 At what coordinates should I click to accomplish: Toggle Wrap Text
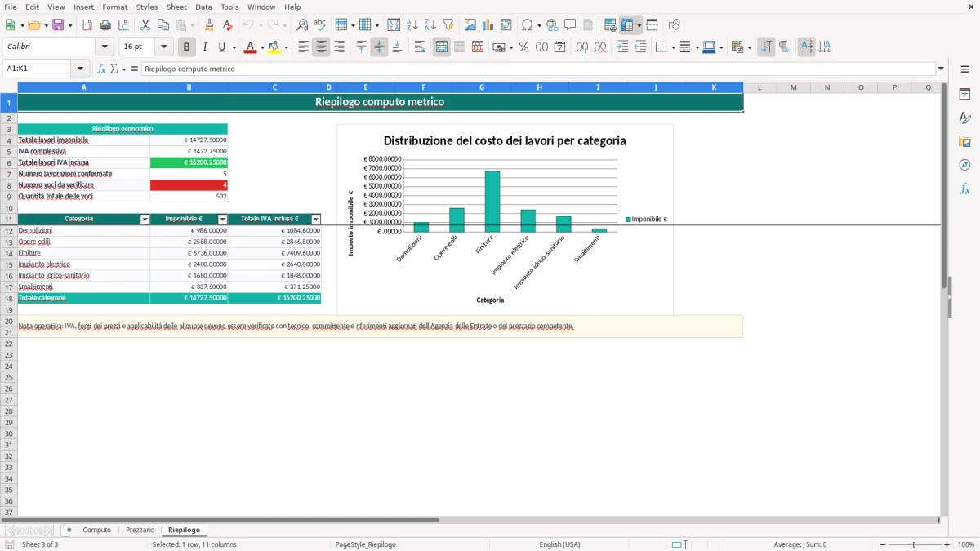420,47
